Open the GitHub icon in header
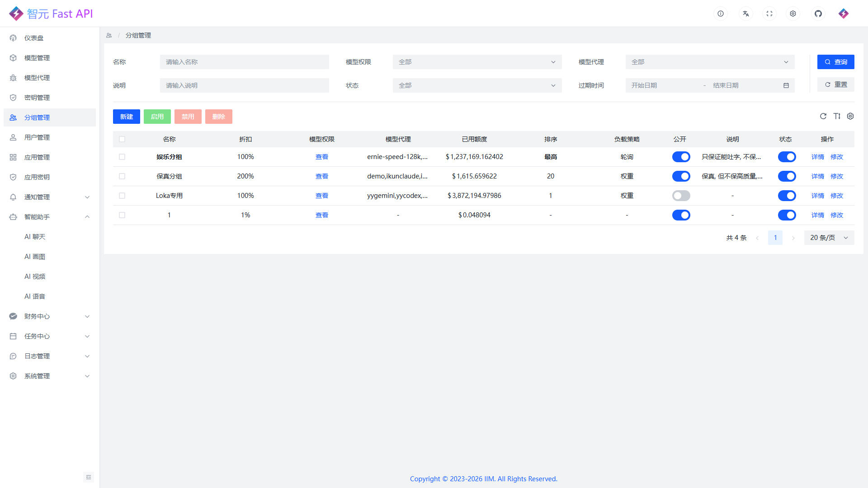 (818, 14)
